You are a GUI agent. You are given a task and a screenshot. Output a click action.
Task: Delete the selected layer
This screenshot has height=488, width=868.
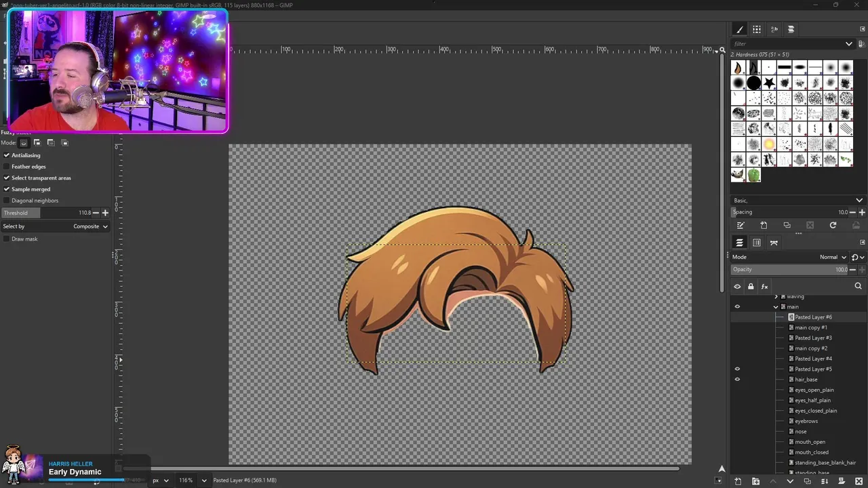859,481
